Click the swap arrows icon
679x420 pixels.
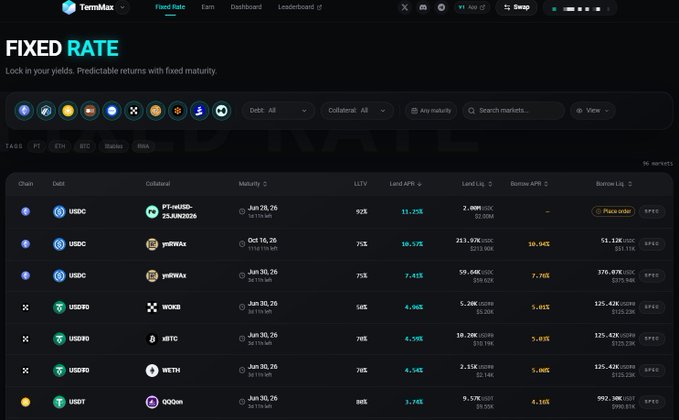(x=507, y=7)
